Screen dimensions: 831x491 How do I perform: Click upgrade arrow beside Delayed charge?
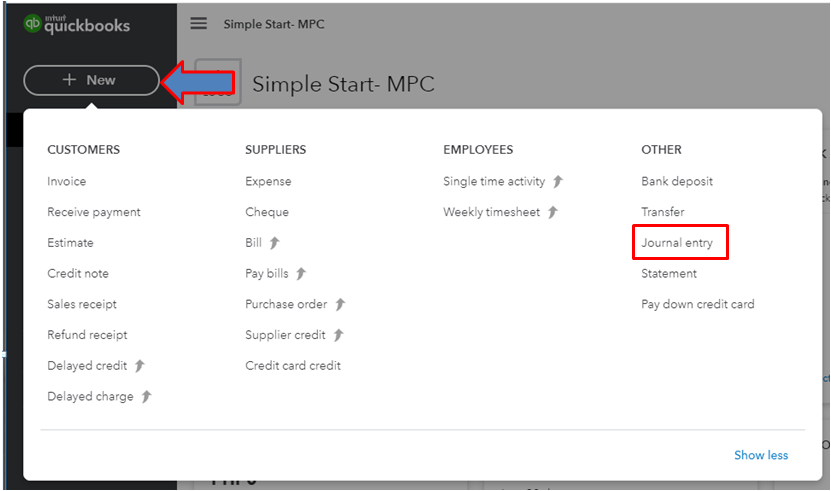(146, 397)
